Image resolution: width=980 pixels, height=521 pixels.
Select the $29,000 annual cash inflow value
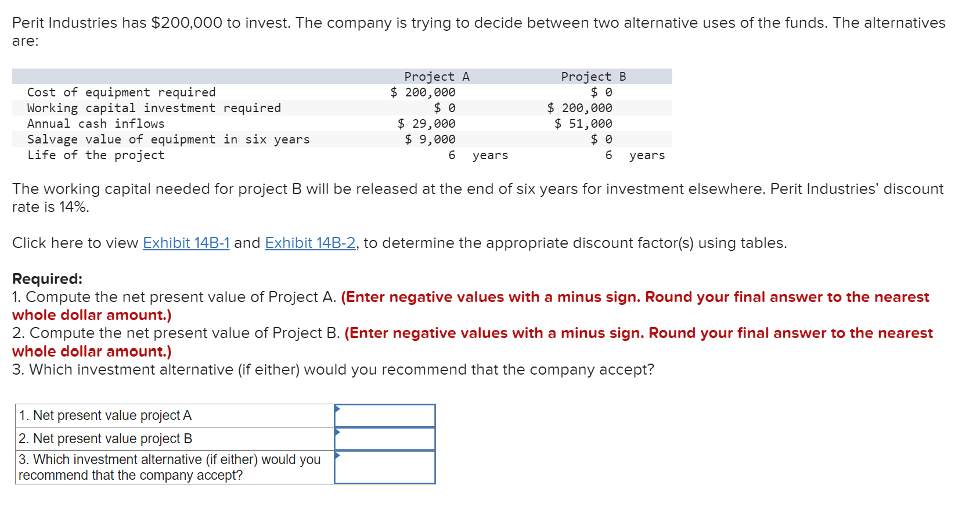click(x=426, y=123)
